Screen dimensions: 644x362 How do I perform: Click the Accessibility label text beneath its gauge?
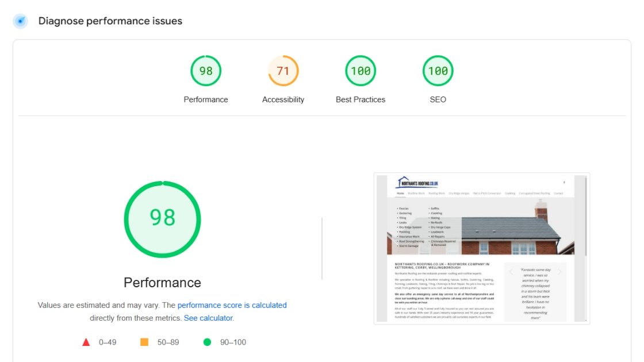[283, 100]
